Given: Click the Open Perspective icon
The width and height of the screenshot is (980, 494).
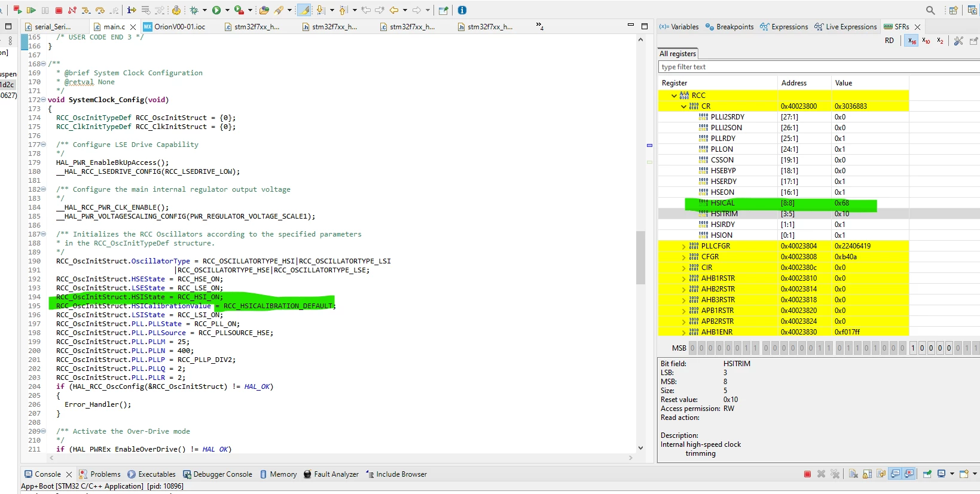Looking at the screenshot, I should (x=954, y=10).
